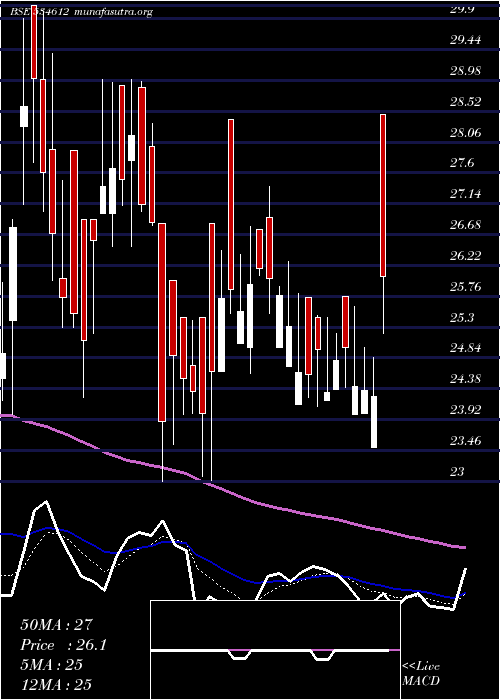
Task: Click the lowest white candle near 23.46
Action: pos(374,422)
